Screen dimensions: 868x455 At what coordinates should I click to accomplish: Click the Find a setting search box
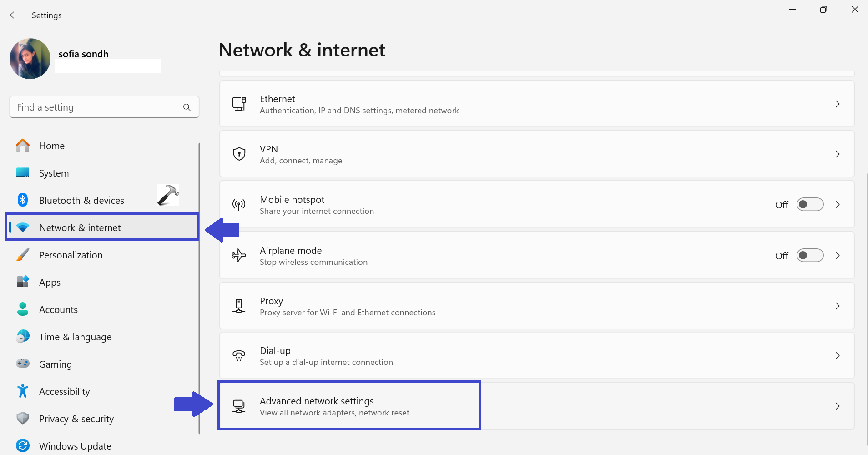[x=98, y=107]
